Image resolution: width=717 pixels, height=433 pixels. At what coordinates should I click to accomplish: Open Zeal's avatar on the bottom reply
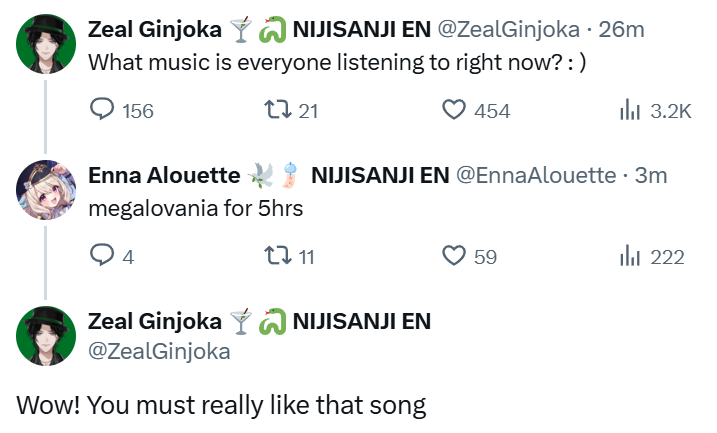(x=45, y=336)
